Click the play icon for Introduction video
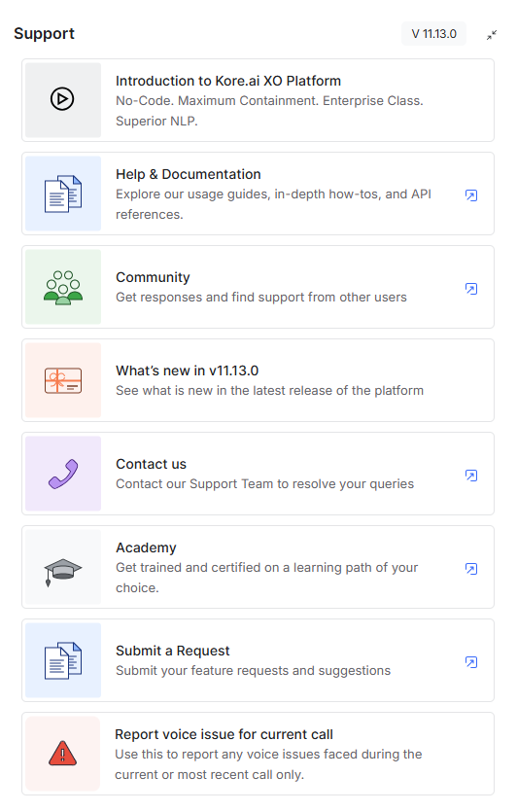The image size is (517, 812). (x=62, y=99)
